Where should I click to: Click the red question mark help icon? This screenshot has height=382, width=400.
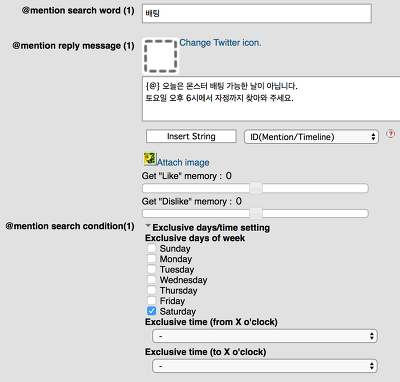[x=390, y=134]
